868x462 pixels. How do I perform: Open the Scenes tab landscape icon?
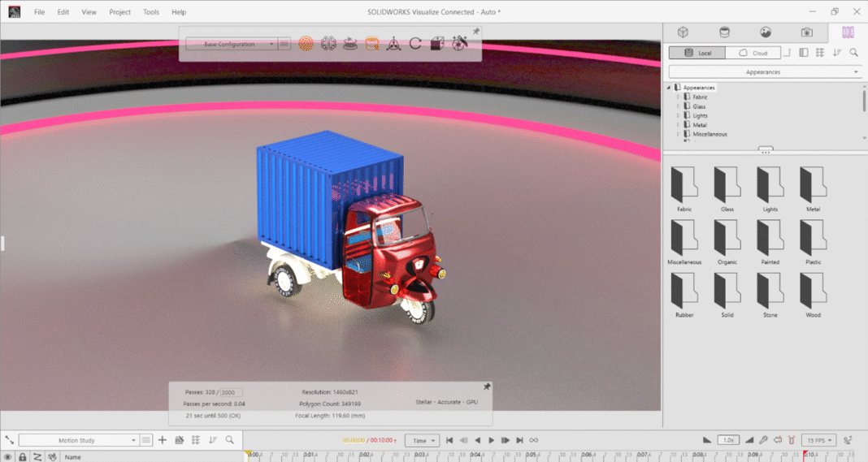[766, 32]
